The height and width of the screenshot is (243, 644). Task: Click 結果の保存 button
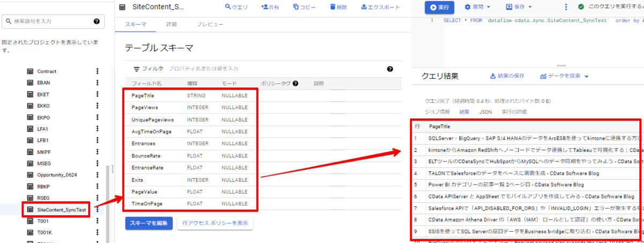507,76
